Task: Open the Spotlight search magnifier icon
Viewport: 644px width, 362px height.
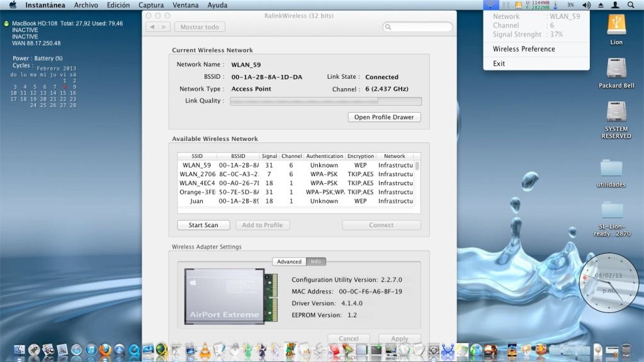Action: point(631,5)
